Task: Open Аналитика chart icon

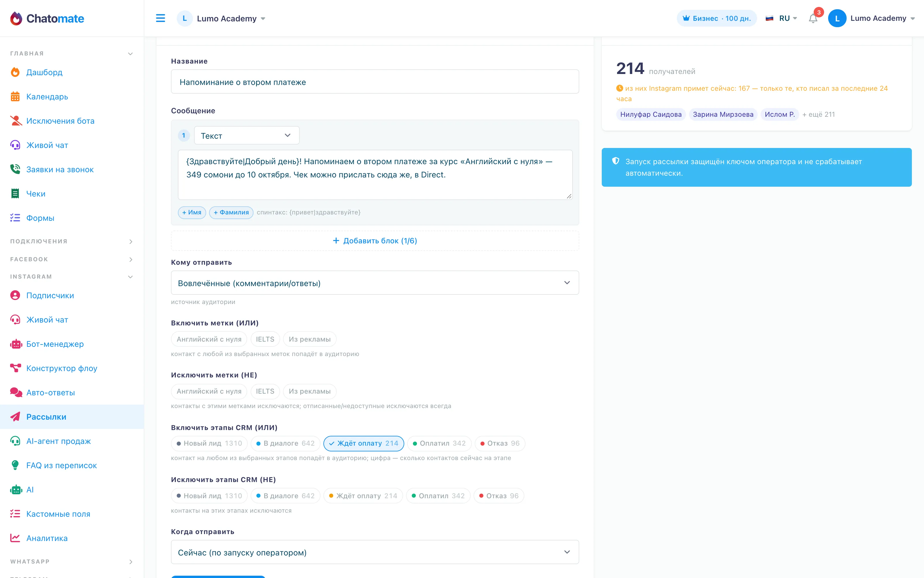Action: pos(15,538)
